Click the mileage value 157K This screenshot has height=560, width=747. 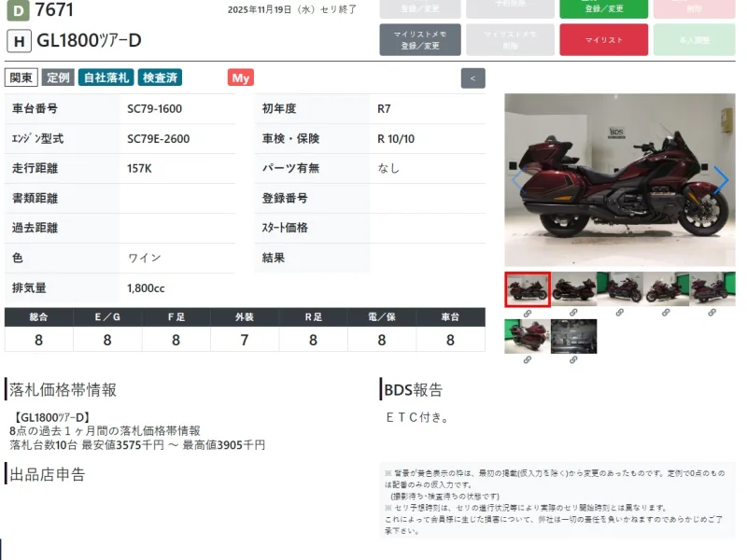pyautogui.click(x=139, y=168)
